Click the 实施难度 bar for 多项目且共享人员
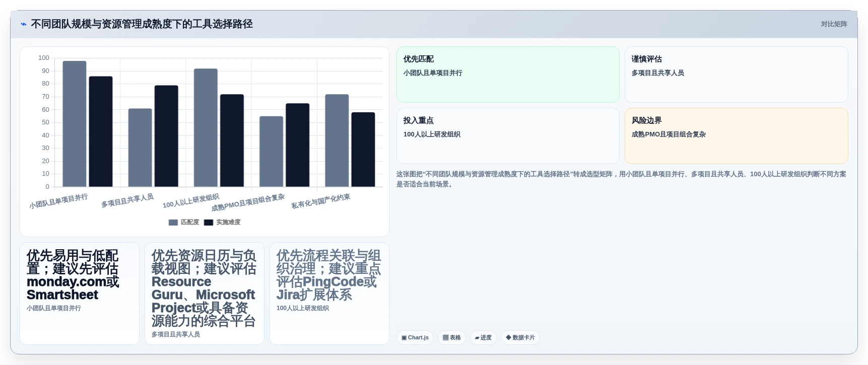This screenshot has height=365, width=868. point(166,136)
